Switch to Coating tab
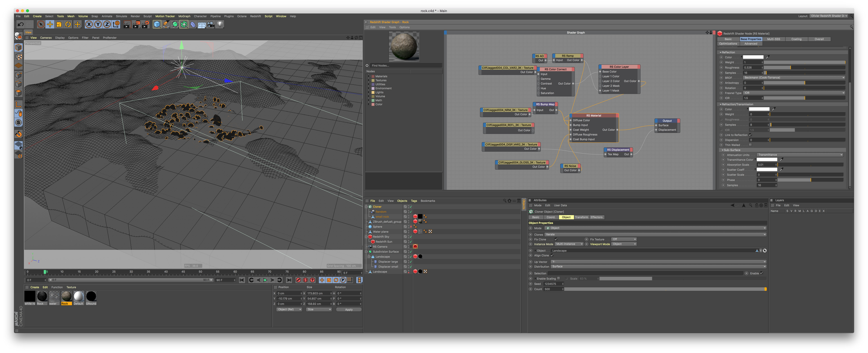Viewport: 868px width, 353px height. pyautogui.click(x=796, y=39)
